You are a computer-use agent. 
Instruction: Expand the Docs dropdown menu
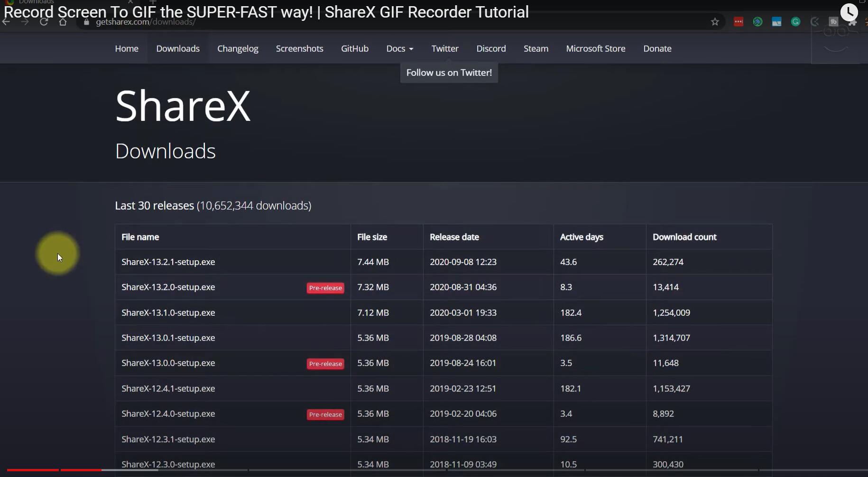[x=400, y=48]
